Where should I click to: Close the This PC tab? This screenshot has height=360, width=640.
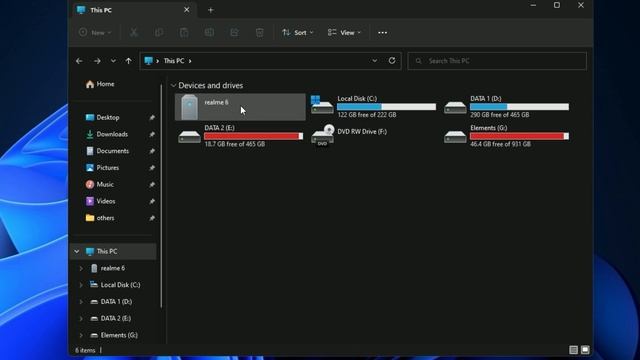point(187,10)
